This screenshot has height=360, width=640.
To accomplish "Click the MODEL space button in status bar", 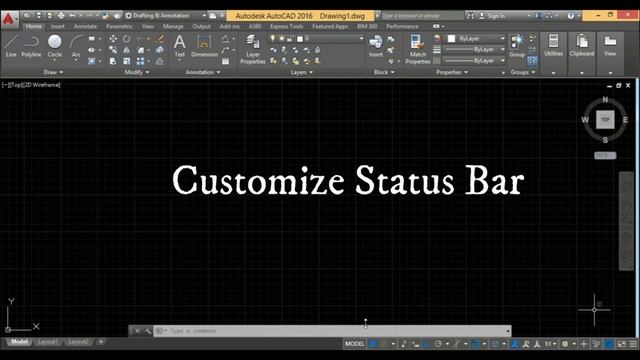I will (354, 344).
